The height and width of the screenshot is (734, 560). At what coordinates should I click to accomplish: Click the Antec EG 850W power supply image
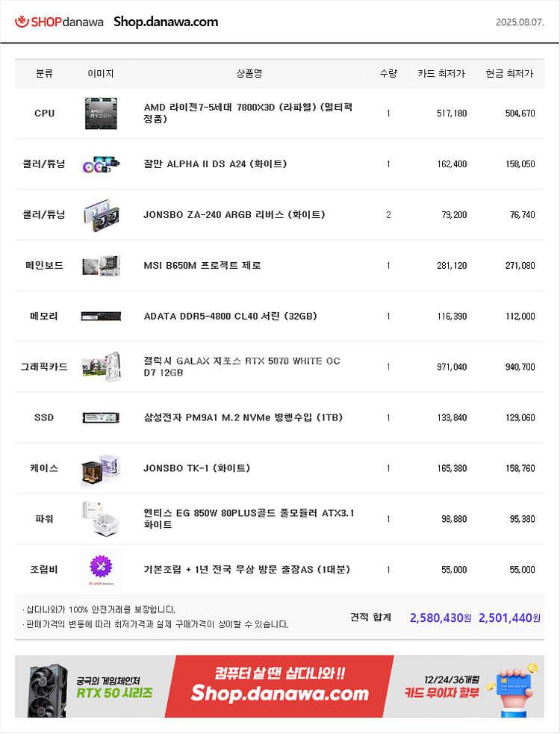tap(101, 519)
